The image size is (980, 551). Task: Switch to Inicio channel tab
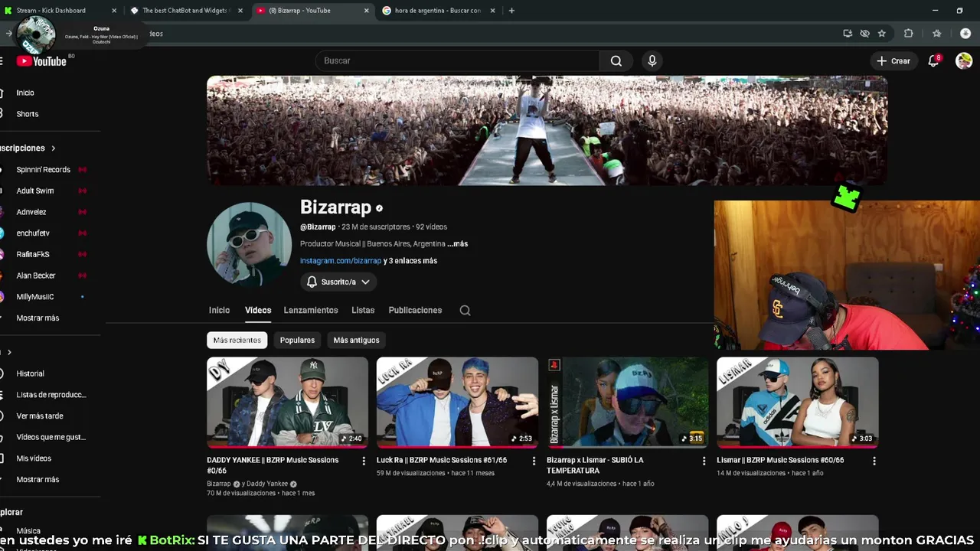(x=219, y=310)
